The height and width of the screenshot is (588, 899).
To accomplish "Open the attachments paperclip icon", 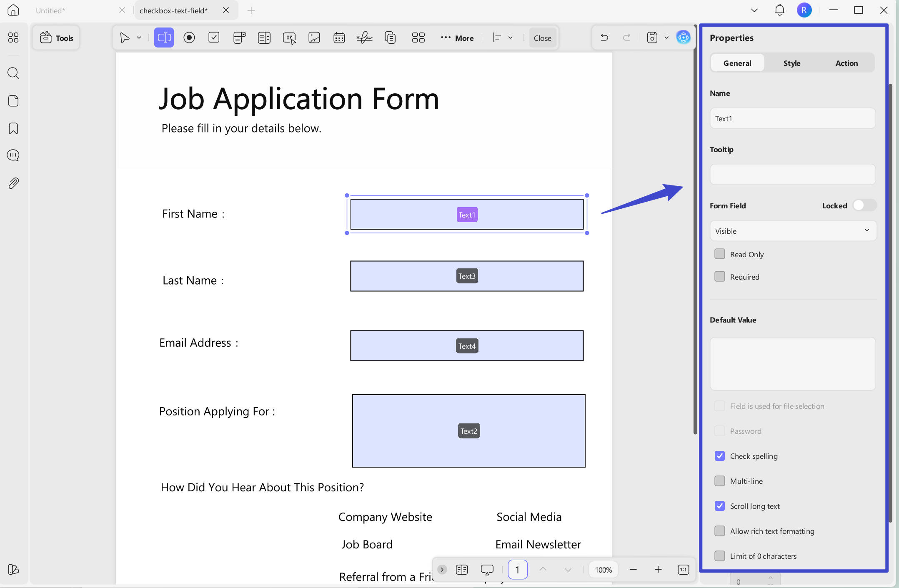I will [x=13, y=183].
